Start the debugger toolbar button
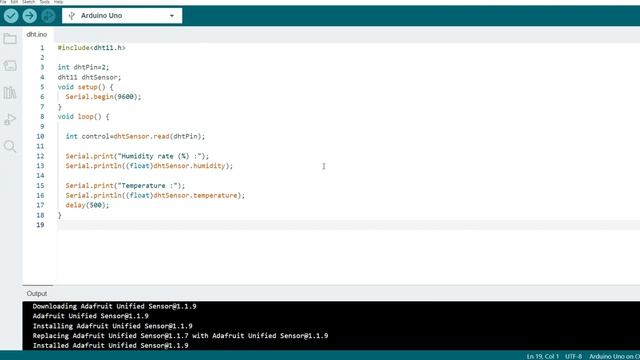The width and height of the screenshot is (640, 360). [48, 16]
